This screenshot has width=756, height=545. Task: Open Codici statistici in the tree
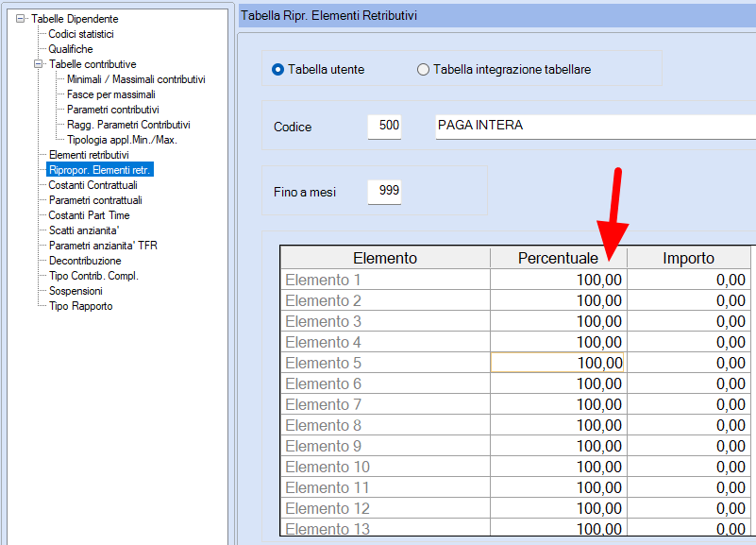click(x=81, y=34)
